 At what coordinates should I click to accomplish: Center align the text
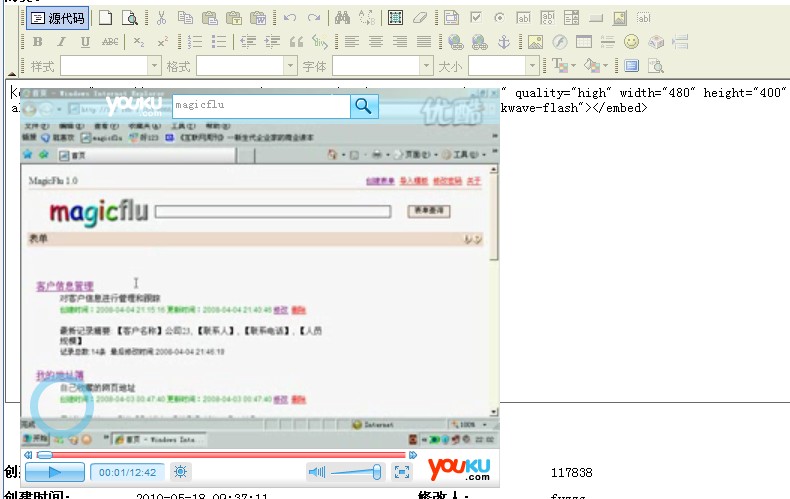[x=376, y=42]
